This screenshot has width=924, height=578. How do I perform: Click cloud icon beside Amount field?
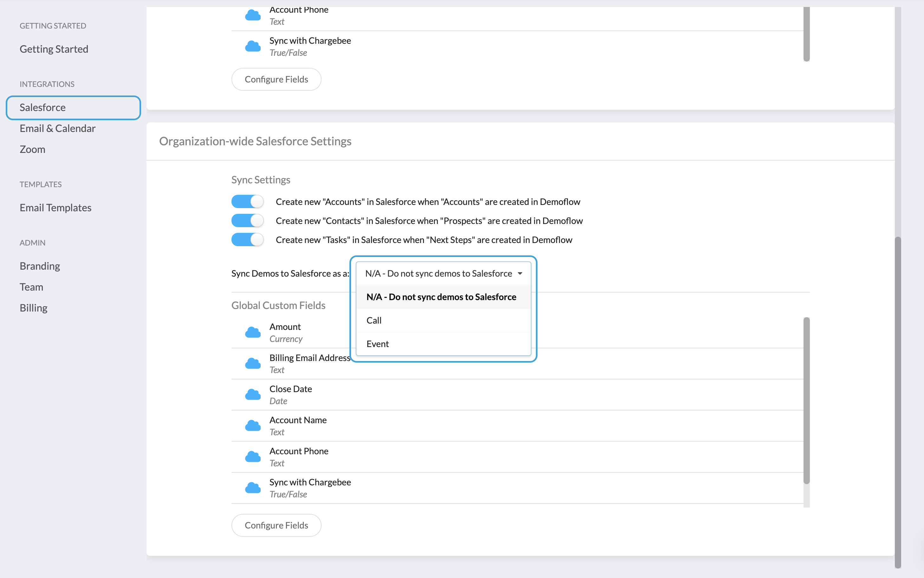(x=252, y=332)
